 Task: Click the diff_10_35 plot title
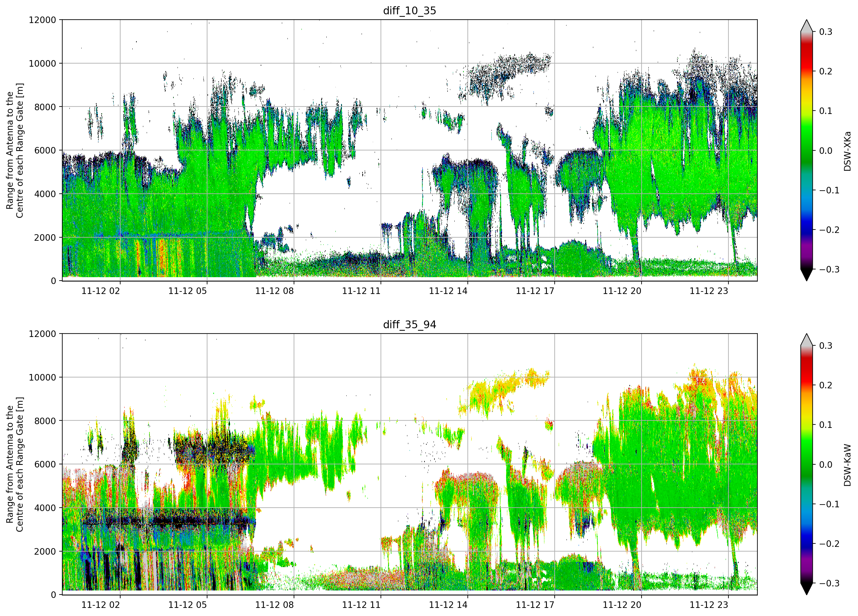(x=410, y=11)
